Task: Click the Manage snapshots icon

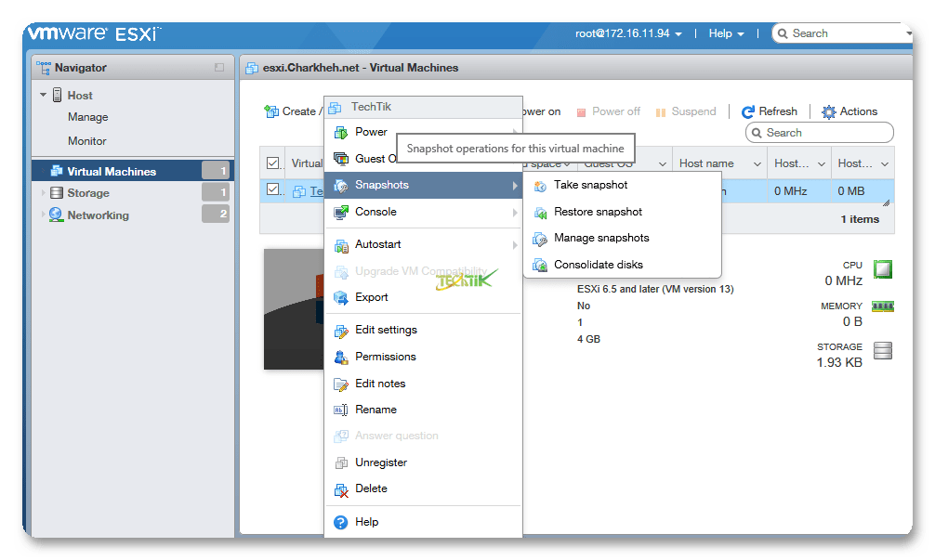Action: coord(540,239)
